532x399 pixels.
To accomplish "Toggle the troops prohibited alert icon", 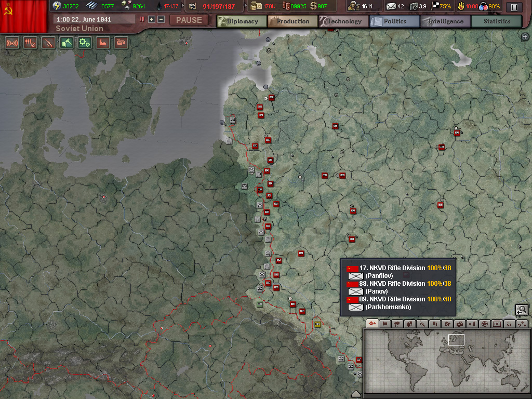I will pos(30,43).
